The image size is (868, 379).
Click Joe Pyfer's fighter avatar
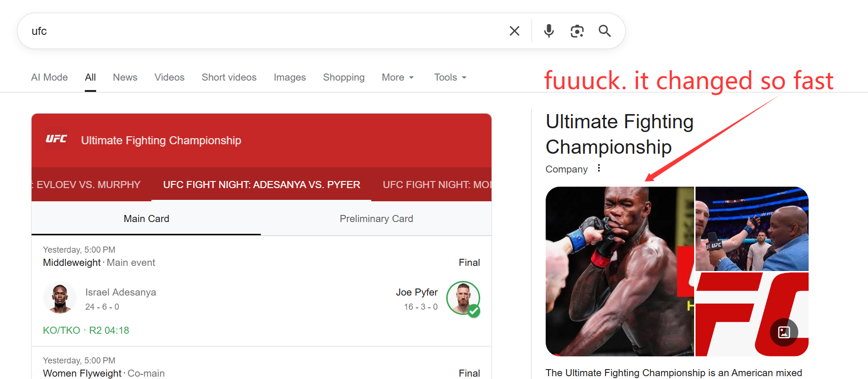click(x=463, y=298)
